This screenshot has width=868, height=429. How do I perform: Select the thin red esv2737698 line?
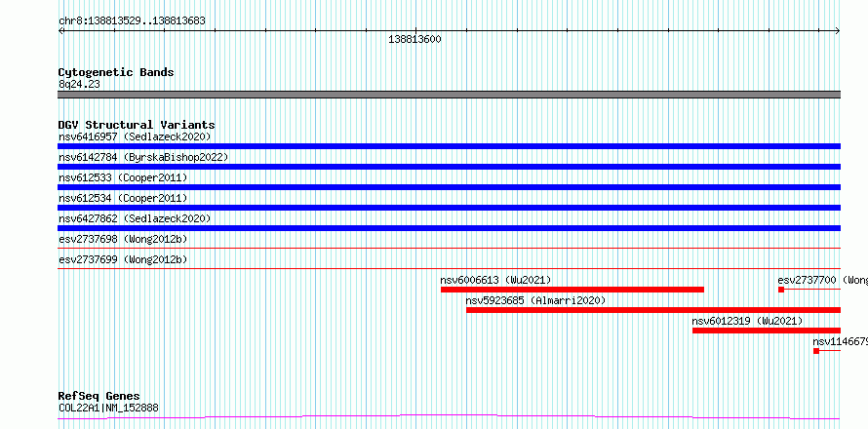click(x=449, y=249)
